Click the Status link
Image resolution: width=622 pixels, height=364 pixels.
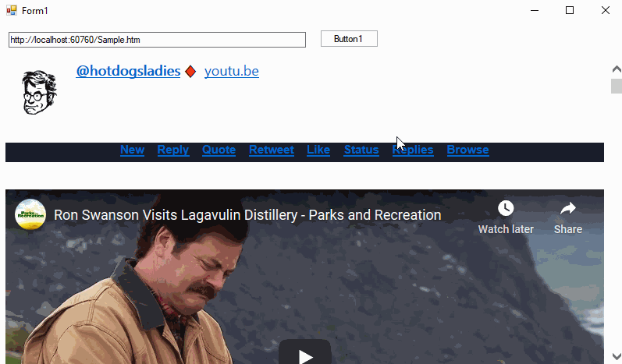pos(361,150)
